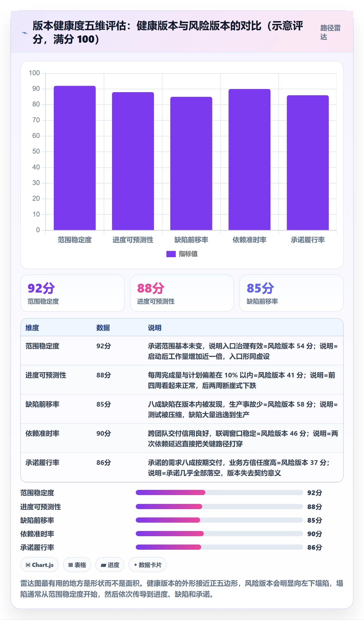Viewport: 364px width, 620px height.
Task: Open the 85分 缺陷前移率 data card
Action: click(x=291, y=293)
